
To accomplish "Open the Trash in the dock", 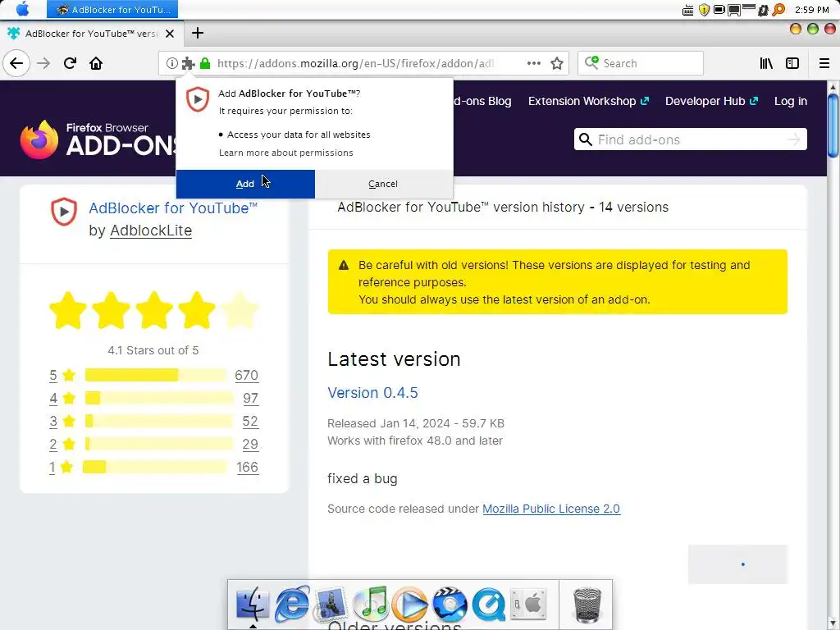I will coord(587,605).
